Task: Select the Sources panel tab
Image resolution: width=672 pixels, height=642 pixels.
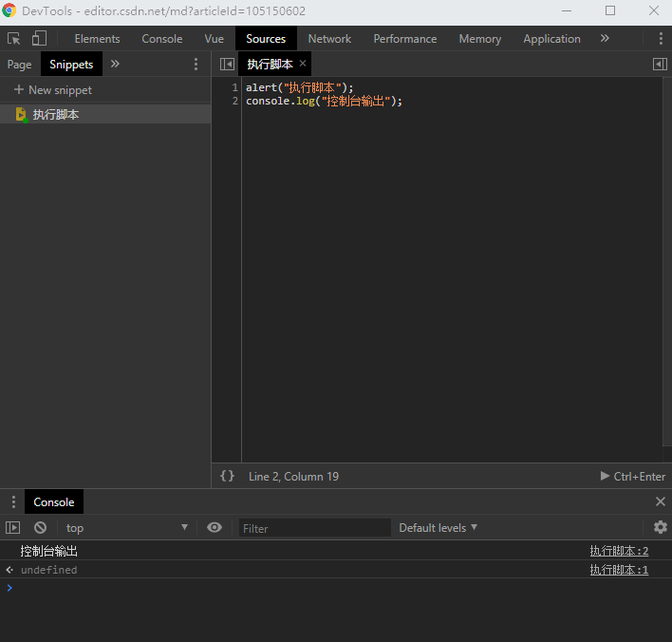Action: (x=266, y=39)
